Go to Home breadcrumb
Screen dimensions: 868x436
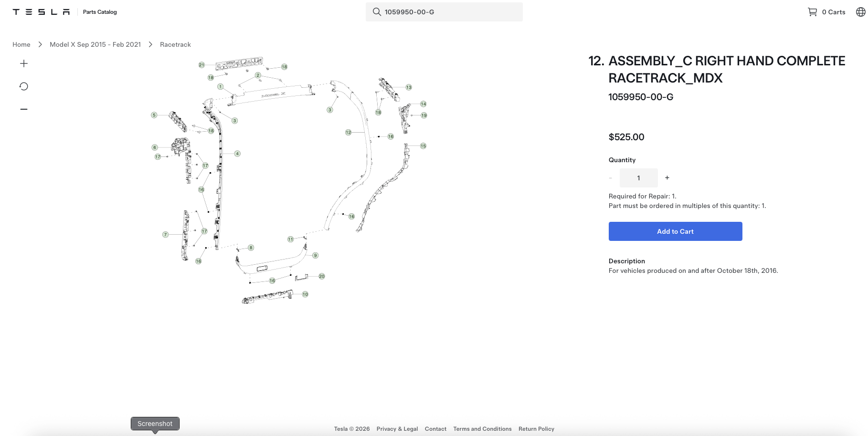coord(21,44)
